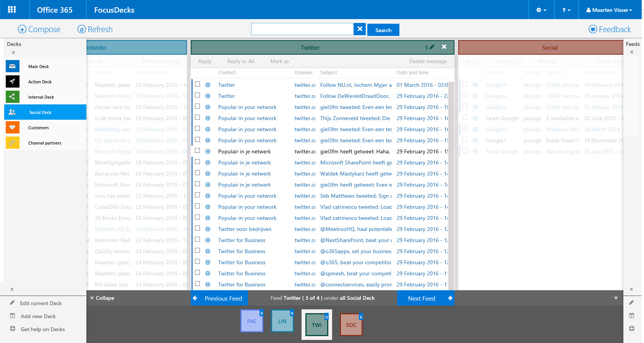Check the Thijs Zonneveld tweeted message checkbox
This screenshot has width=644, height=343.
point(198,117)
